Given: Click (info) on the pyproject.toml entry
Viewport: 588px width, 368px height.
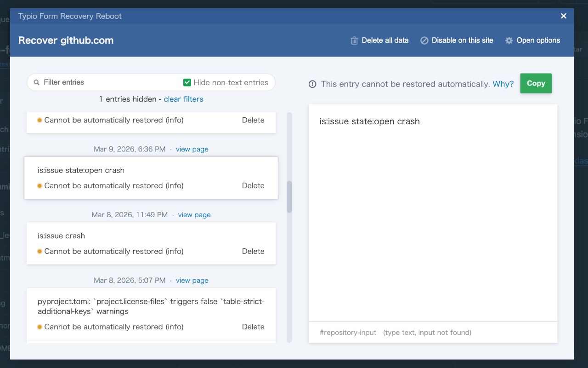Looking at the screenshot, I should pyautogui.click(x=174, y=327).
